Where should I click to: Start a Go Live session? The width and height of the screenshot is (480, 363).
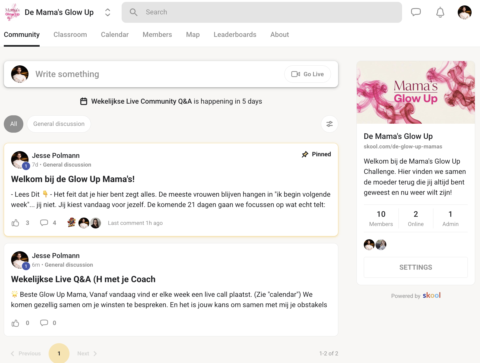pos(307,74)
